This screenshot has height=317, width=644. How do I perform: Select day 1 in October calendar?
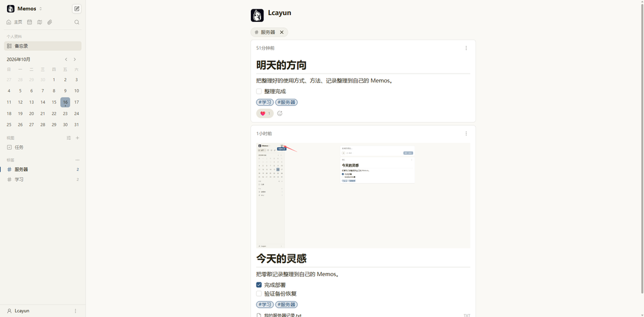point(54,80)
